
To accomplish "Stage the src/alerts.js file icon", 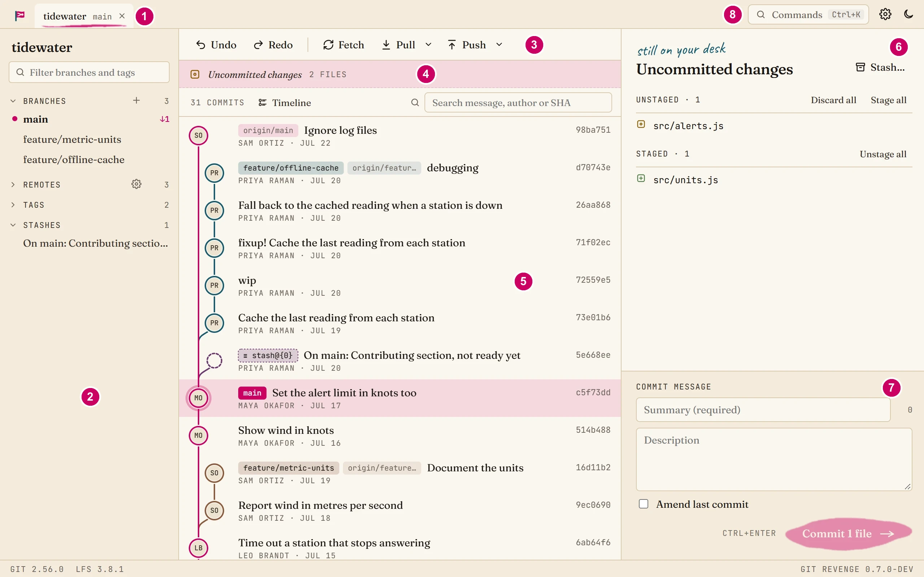I will click(x=641, y=124).
